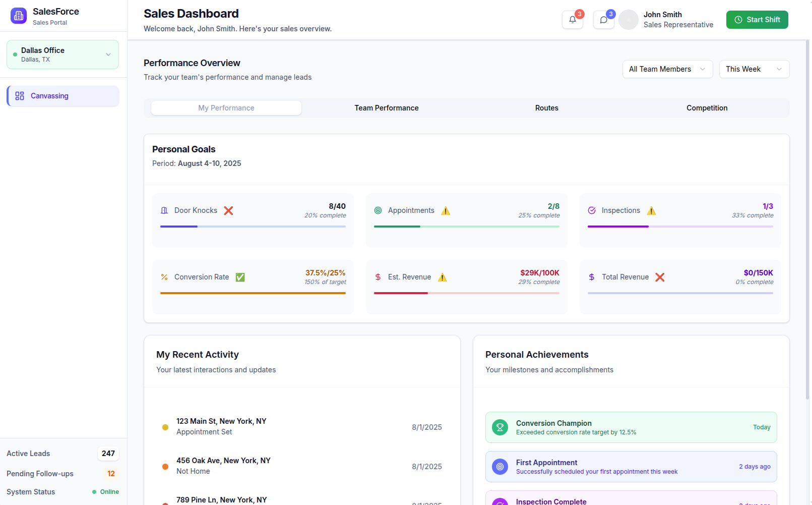Open the Competition tab
812x505 pixels.
click(707, 108)
